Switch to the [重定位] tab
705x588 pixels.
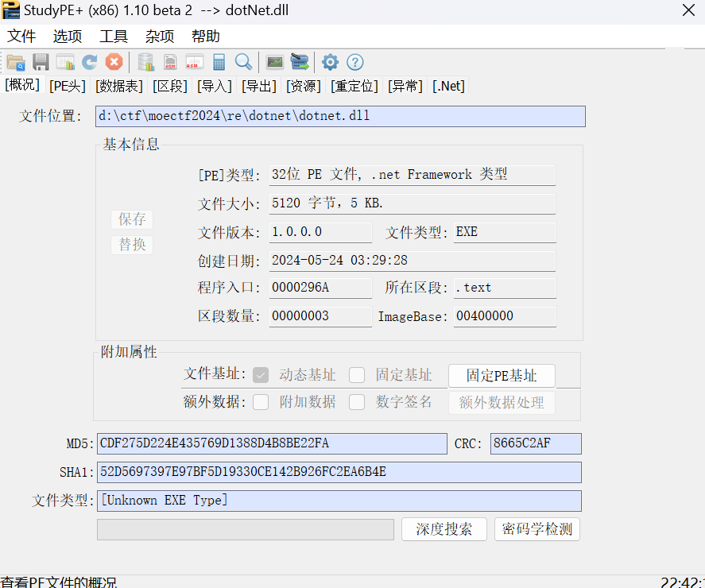pyautogui.click(x=354, y=85)
